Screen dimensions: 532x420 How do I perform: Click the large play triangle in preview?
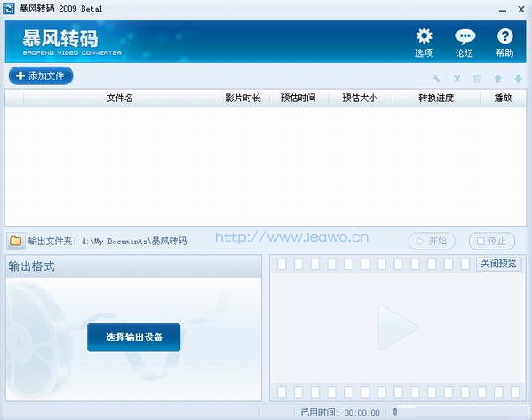tap(396, 327)
